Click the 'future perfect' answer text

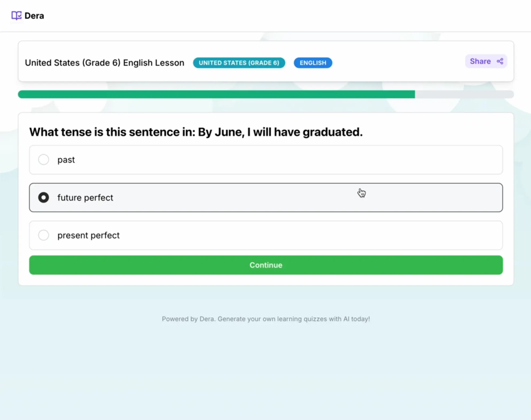(x=85, y=198)
